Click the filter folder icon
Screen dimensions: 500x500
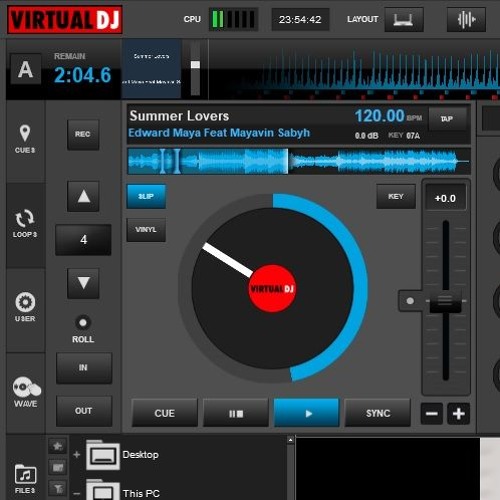click(x=57, y=489)
